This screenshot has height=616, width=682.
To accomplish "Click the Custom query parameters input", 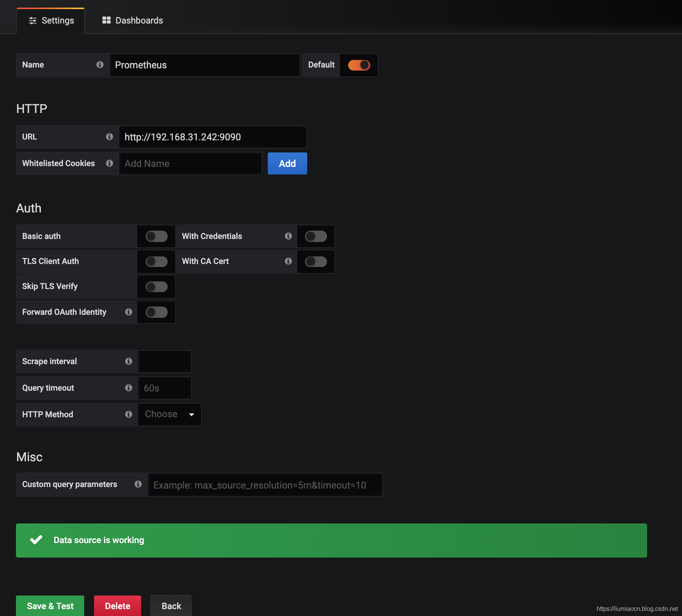I will pyautogui.click(x=265, y=485).
